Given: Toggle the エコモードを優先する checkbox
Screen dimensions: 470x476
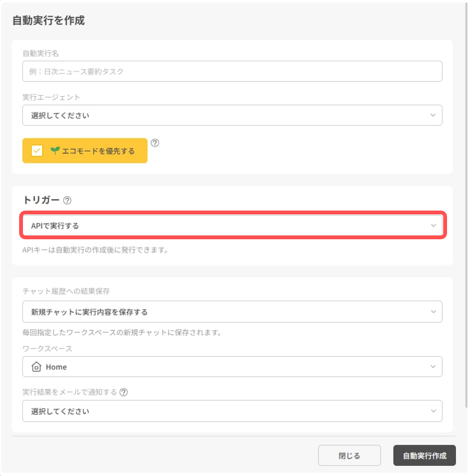Looking at the screenshot, I should pyautogui.click(x=37, y=151).
